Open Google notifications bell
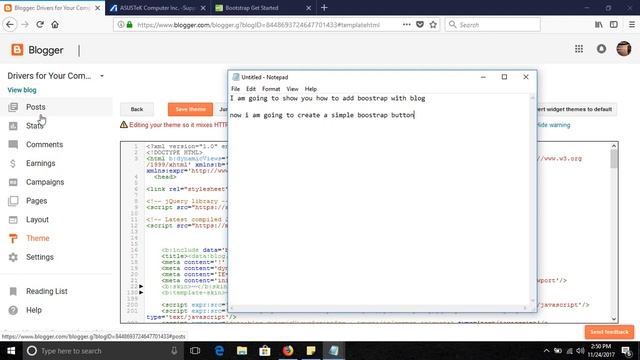 click(x=601, y=49)
